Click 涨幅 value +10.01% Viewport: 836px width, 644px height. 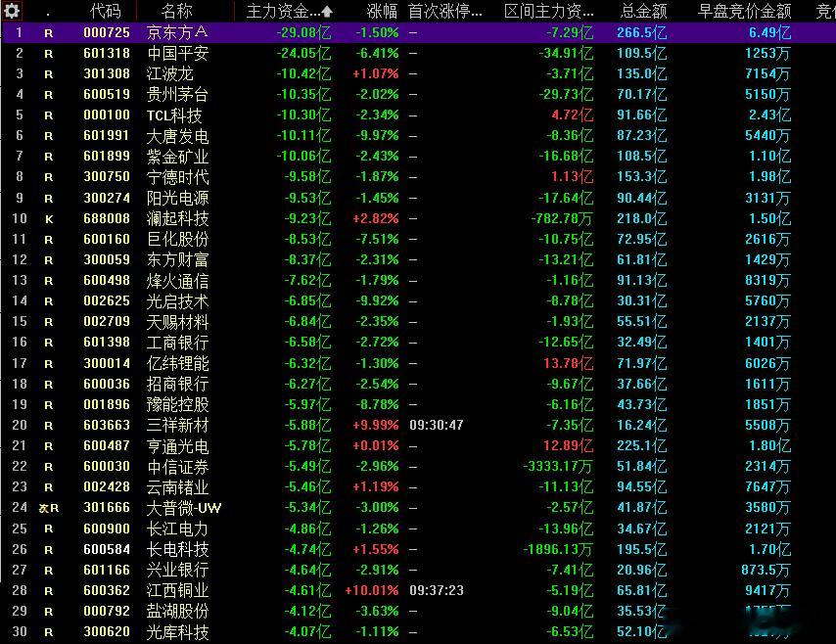tap(372, 591)
